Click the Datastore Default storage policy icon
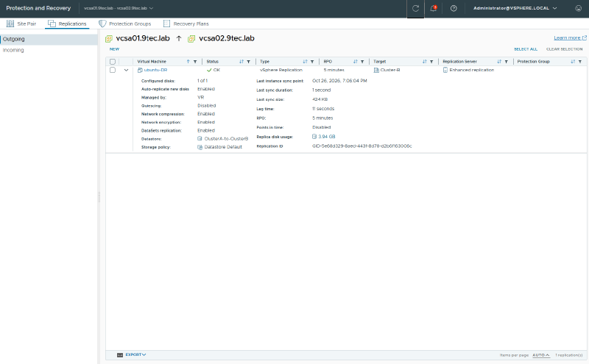Image resolution: width=589 pixels, height=364 pixels. pyautogui.click(x=200, y=147)
